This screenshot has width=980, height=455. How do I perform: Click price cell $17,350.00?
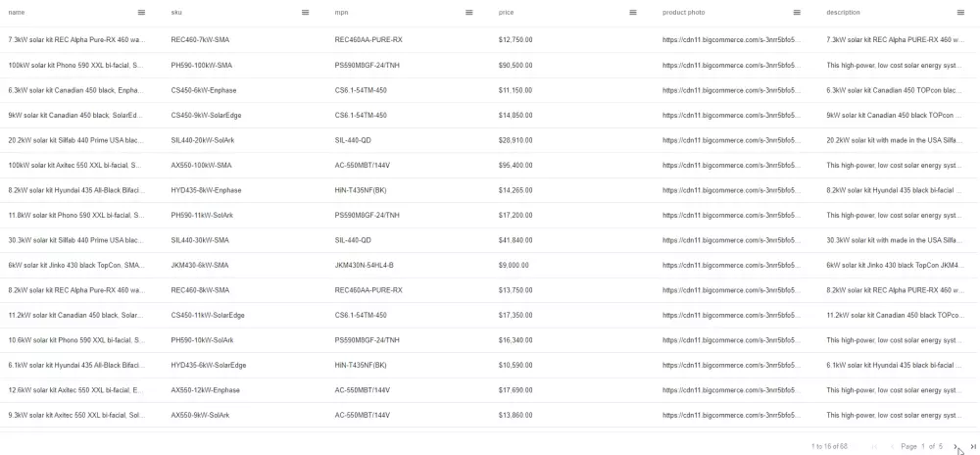pyautogui.click(x=515, y=315)
